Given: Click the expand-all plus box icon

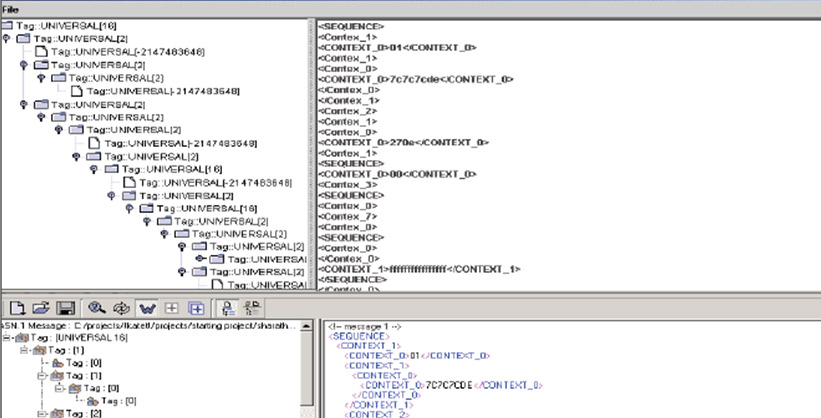Looking at the screenshot, I should click(x=171, y=309).
